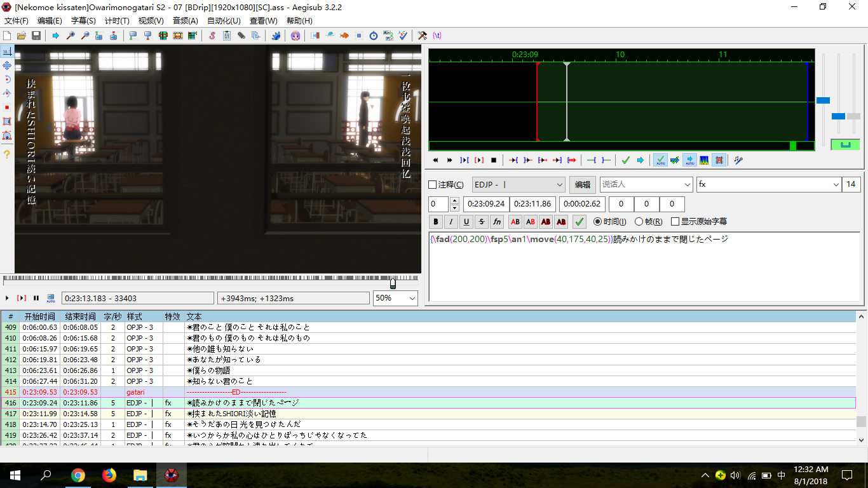
Task: Open the spell checker icon
Action: [403, 36]
